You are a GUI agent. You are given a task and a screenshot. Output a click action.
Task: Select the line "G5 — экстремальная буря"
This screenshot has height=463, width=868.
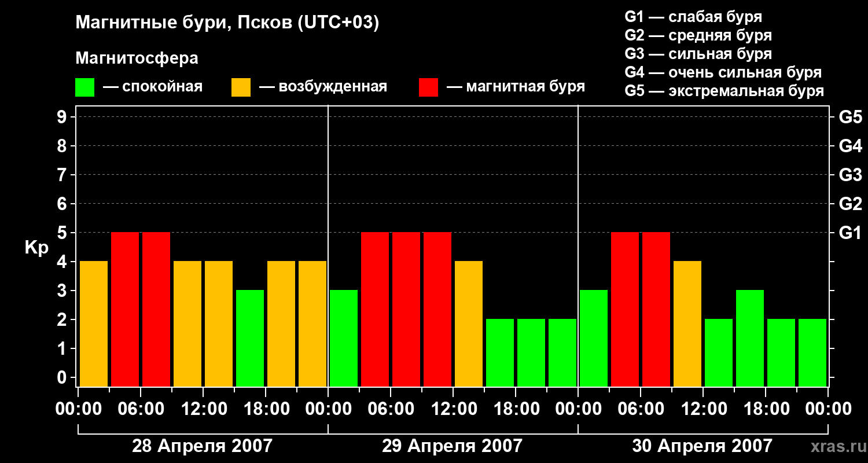(x=724, y=91)
